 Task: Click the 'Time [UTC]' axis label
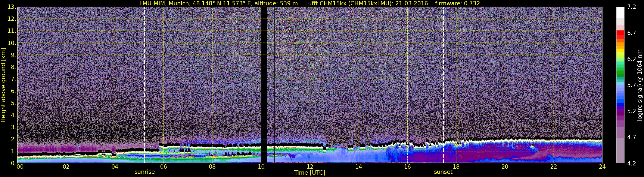click(310, 173)
